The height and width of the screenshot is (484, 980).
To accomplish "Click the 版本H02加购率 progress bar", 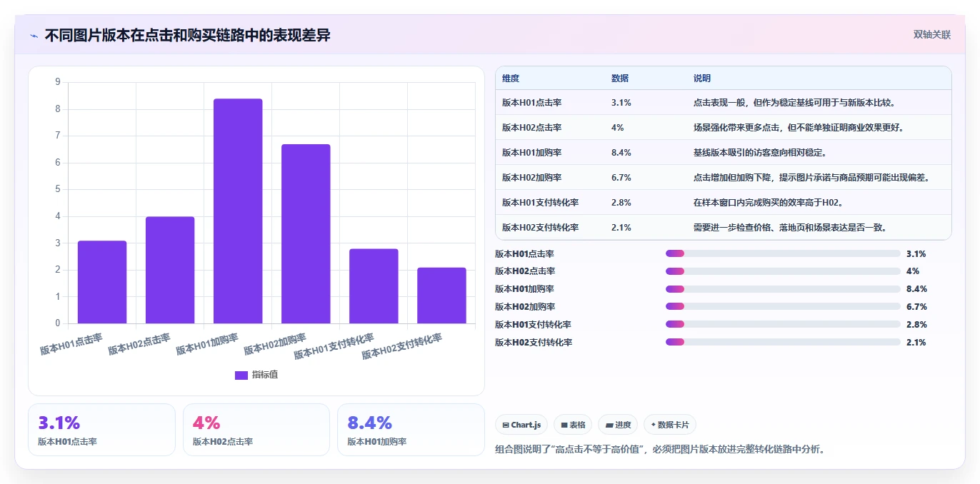I will pos(783,307).
